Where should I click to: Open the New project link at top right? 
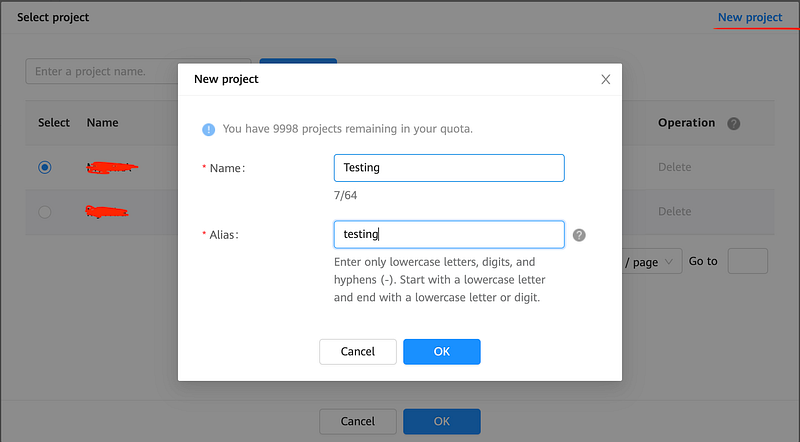click(x=749, y=17)
